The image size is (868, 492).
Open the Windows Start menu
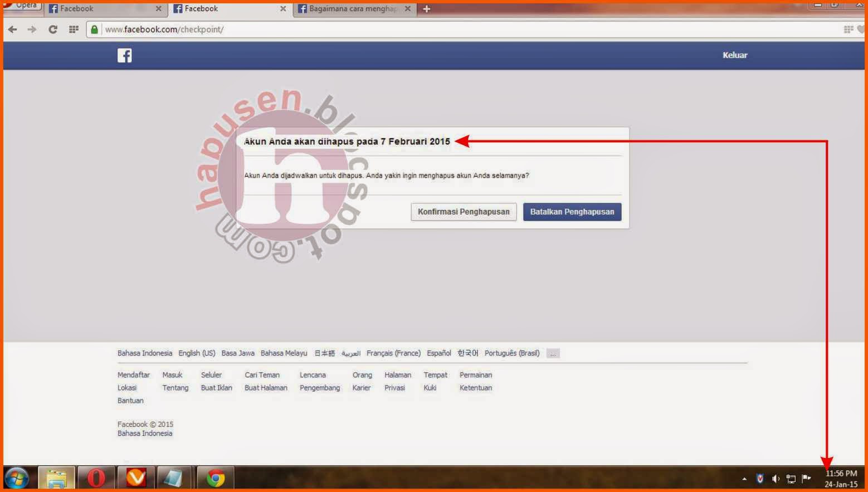17,479
